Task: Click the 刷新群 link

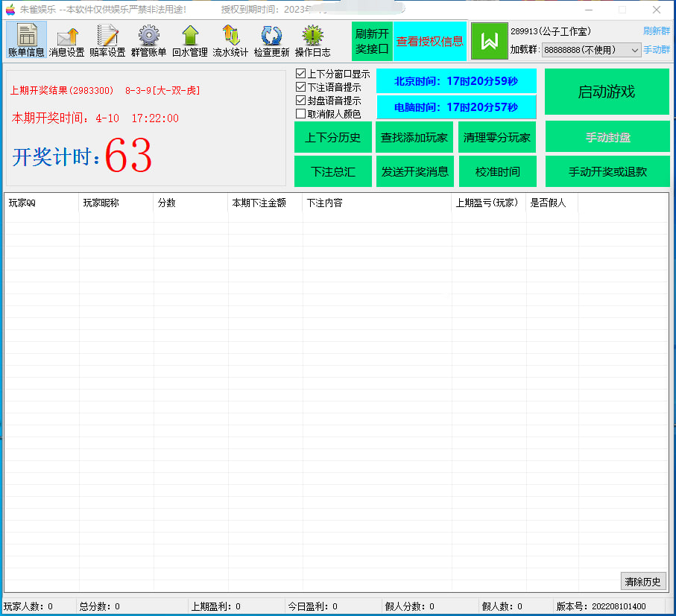Action: (x=656, y=31)
